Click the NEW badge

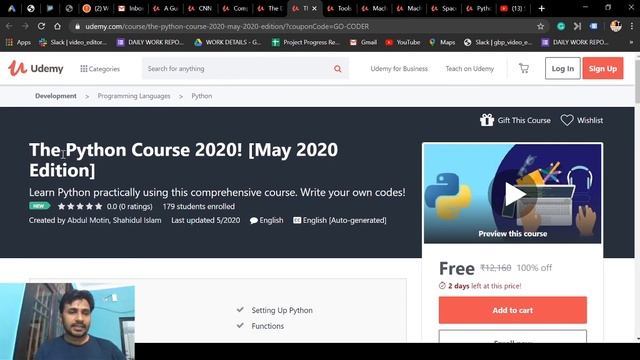39,206
